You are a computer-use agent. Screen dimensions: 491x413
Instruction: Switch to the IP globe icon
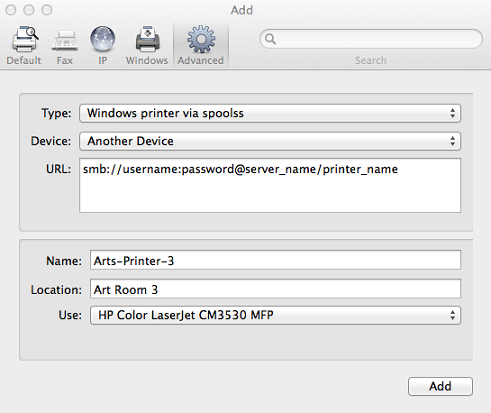pos(103,39)
